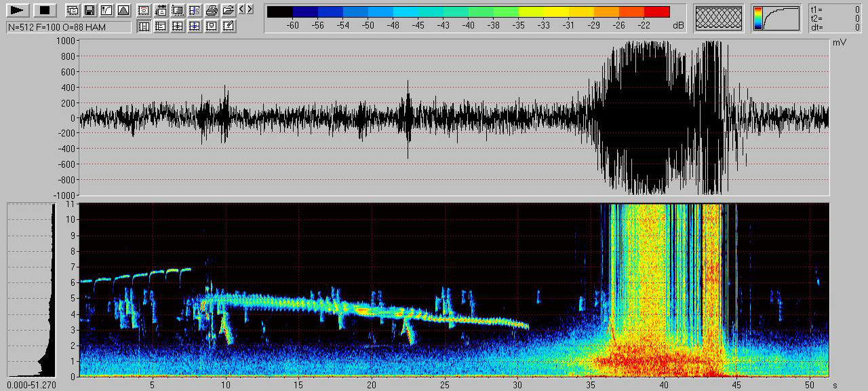Click the red end of the dB color scale
Screen dimensions: 868x391
pos(656,12)
